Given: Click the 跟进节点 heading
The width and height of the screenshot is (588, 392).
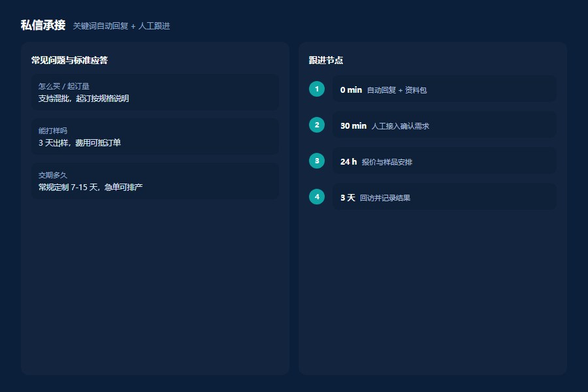Looking at the screenshot, I should (326, 60).
